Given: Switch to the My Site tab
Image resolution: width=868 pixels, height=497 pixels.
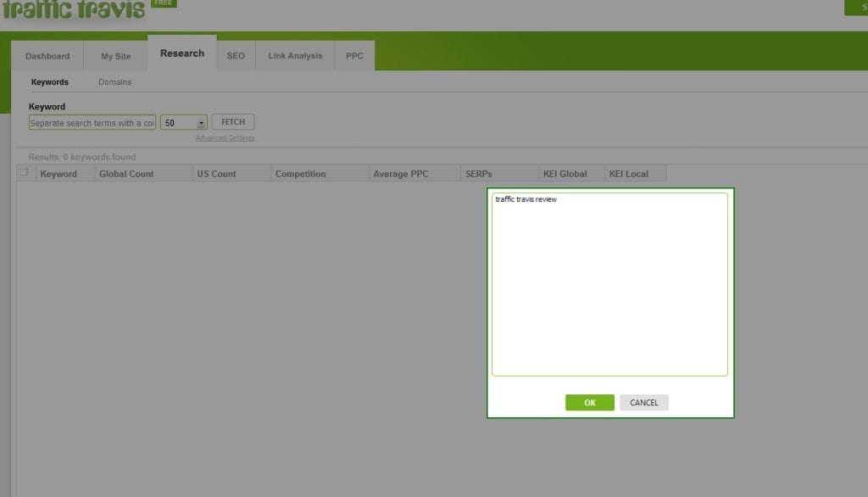Looking at the screenshot, I should (x=115, y=56).
